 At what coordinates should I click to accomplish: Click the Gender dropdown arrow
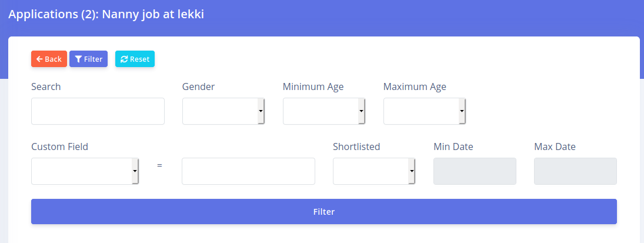pyautogui.click(x=261, y=111)
